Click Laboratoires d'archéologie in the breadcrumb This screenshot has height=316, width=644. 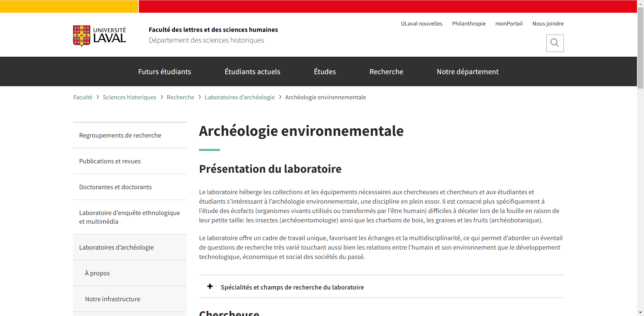(239, 97)
